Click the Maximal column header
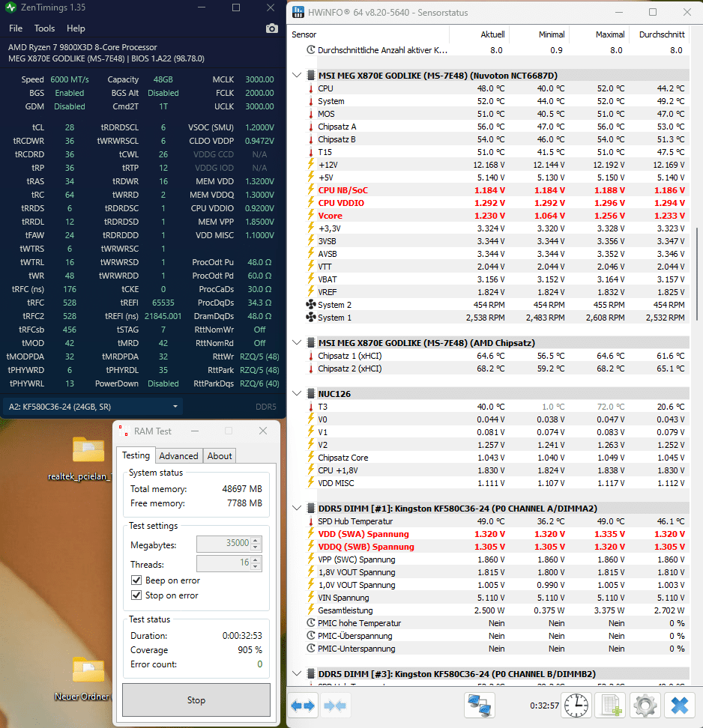The width and height of the screenshot is (703, 728). pyautogui.click(x=600, y=34)
